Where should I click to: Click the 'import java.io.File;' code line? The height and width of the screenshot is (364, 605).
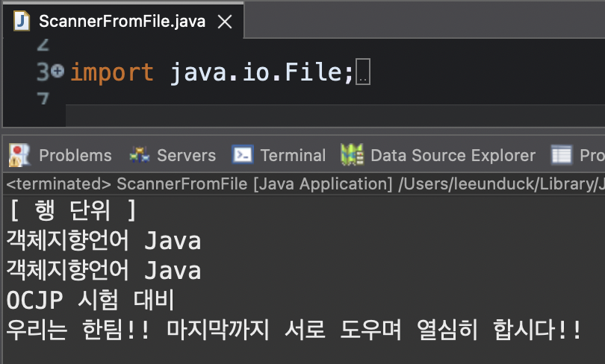pyautogui.click(x=211, y=72)
